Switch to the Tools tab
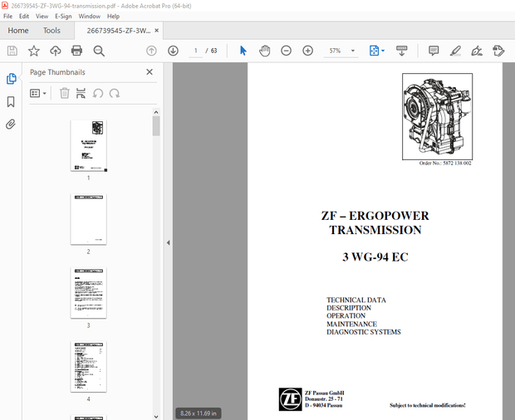 point(51,31)
